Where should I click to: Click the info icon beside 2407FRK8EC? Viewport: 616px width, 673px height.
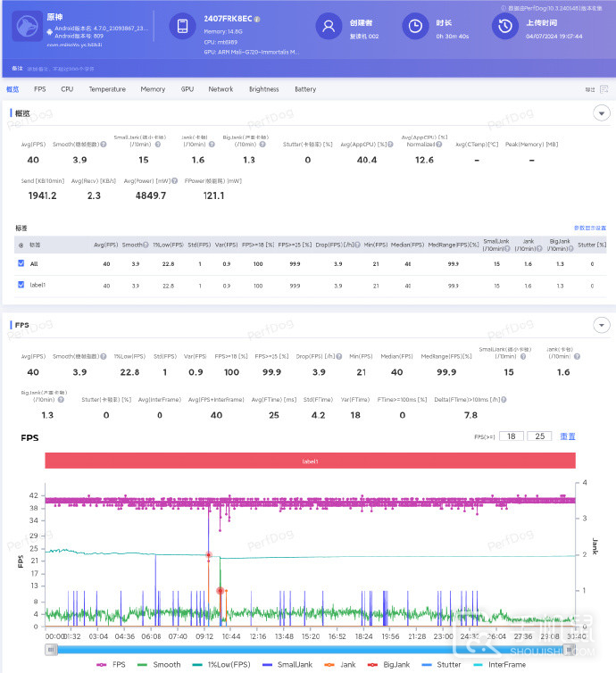coord(257,18)
